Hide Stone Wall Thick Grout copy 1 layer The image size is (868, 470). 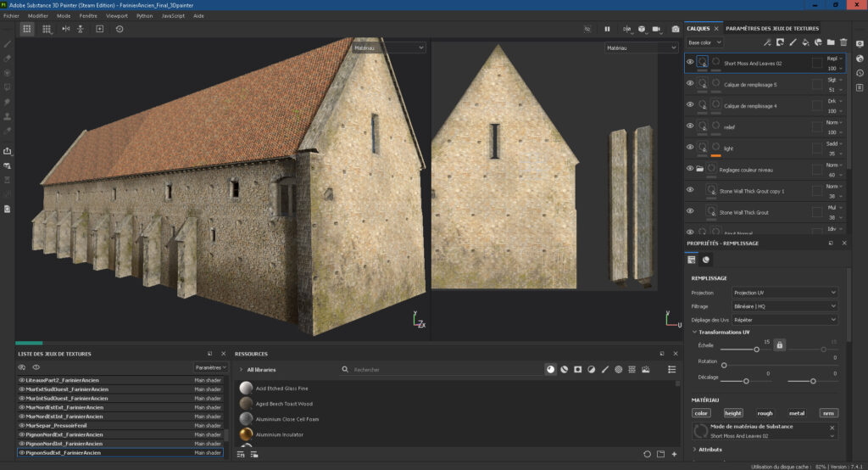point(690,189)
